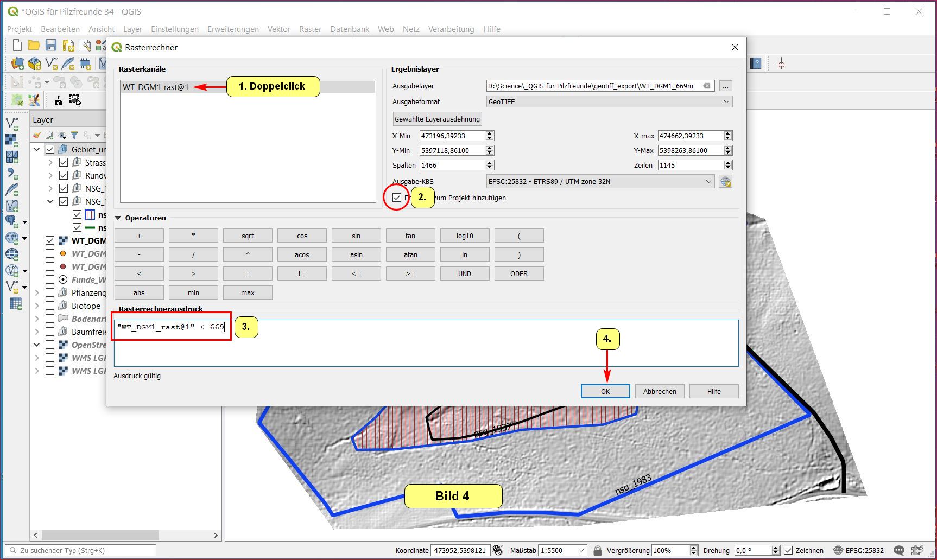Click the Add Raster Layer icon in sidebar

click(11, 140)
